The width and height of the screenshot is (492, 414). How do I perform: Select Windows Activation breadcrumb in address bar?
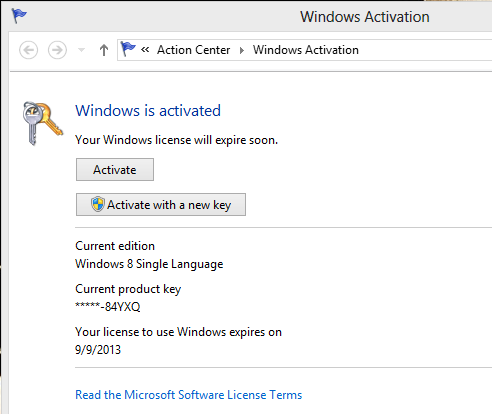(x=306, y=50)
